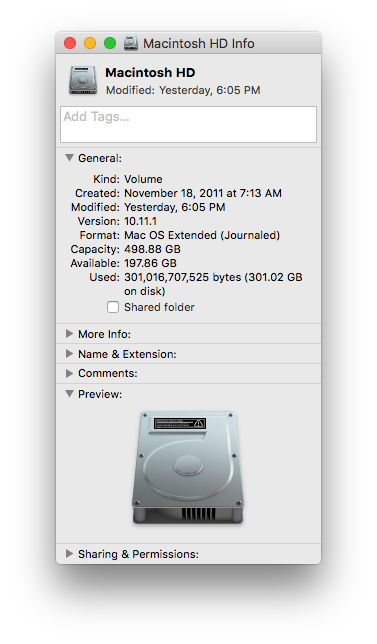Enable the Shared folder checkbox
The width and height of the screenshot is (377, 644).
coord(113,307)
